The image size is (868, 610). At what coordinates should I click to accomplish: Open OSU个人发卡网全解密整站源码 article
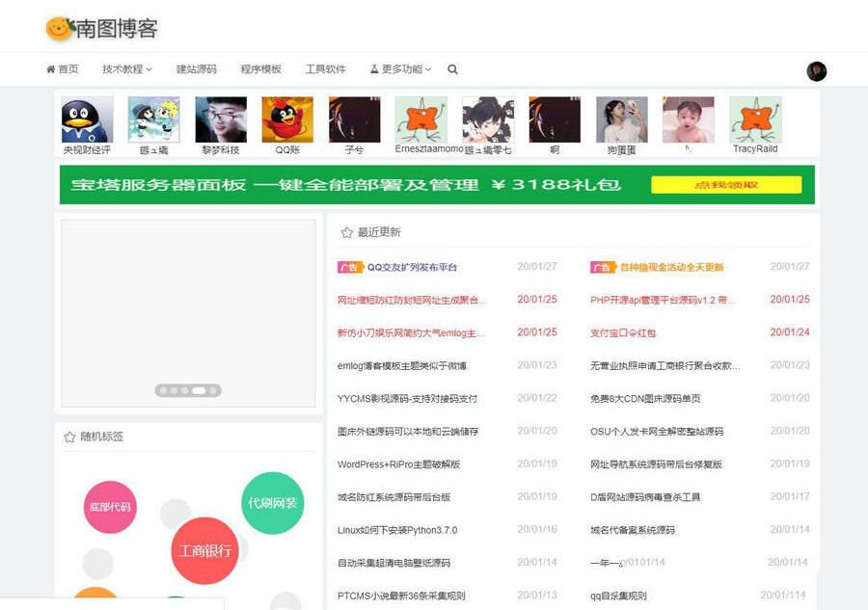(x=657, y=432)
